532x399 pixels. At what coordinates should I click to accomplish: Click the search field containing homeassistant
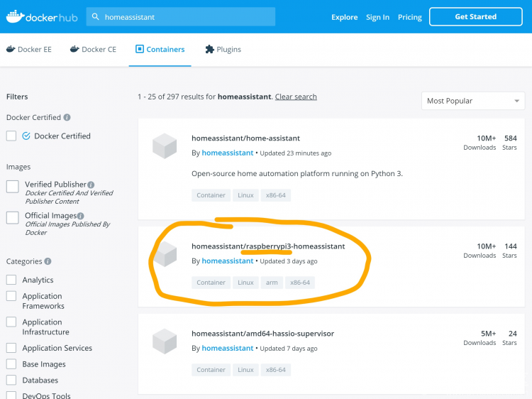(x=180, y=16)
